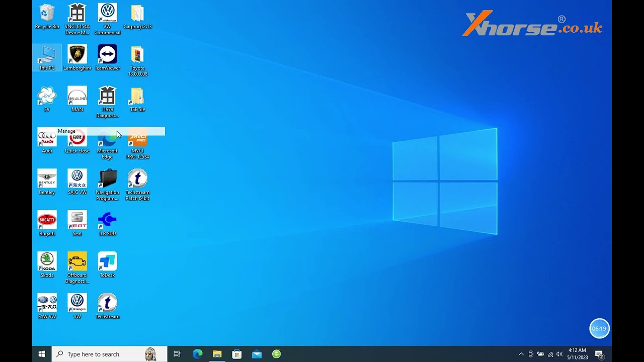This screenshot has height=362, width=644.
Task: Select the Skoda desktop shortcut
Action: point(47,265)
